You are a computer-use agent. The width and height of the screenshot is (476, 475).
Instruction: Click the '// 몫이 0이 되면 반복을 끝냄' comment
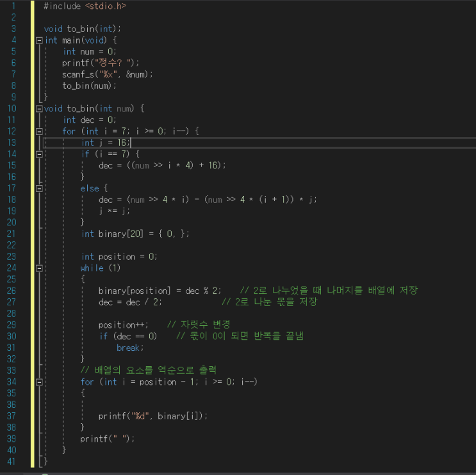pyautogui.click(x=240, y=336)
